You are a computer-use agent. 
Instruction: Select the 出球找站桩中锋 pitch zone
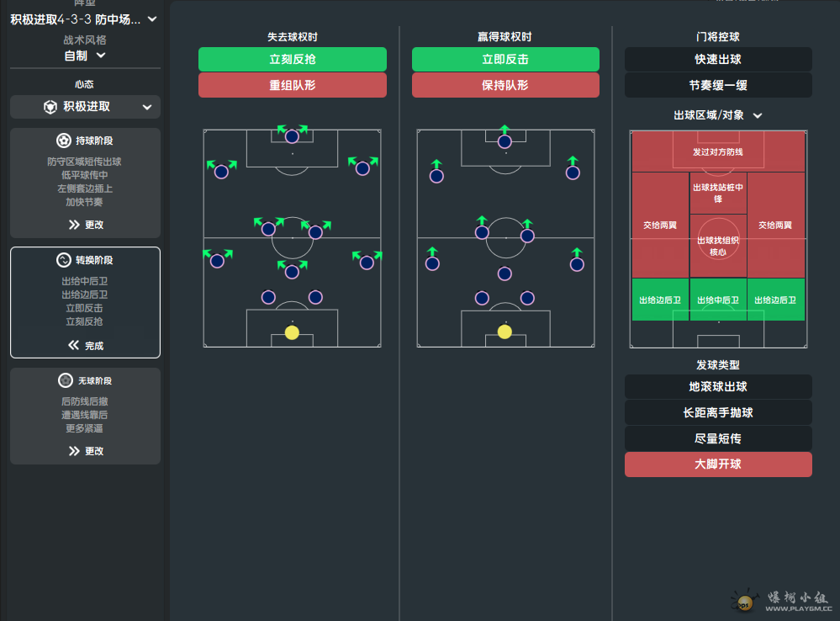coord(718,193)
